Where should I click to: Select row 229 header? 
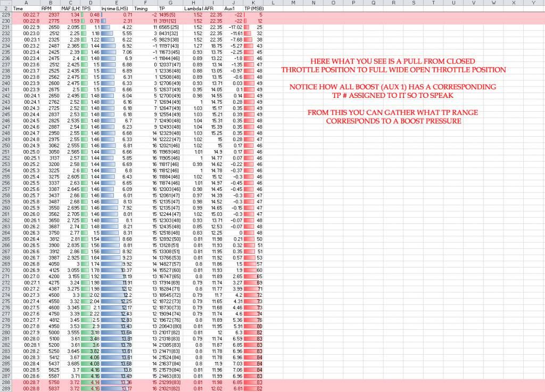pos(5,15)
